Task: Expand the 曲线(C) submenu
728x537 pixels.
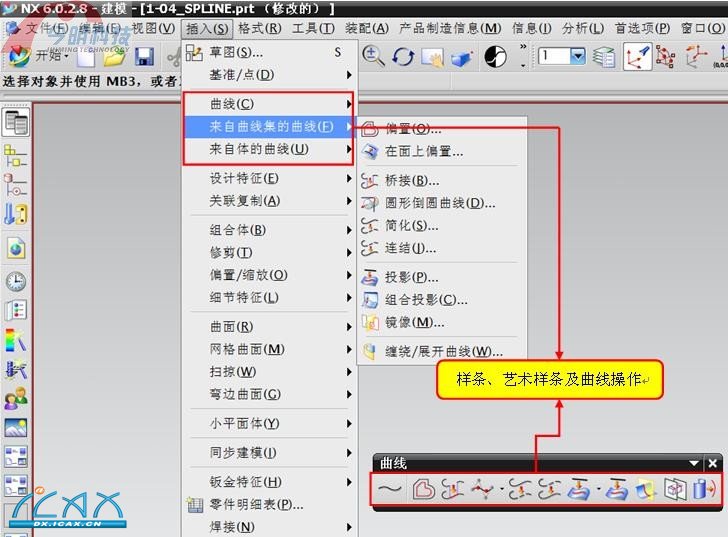Action: (x=269, y=104)
